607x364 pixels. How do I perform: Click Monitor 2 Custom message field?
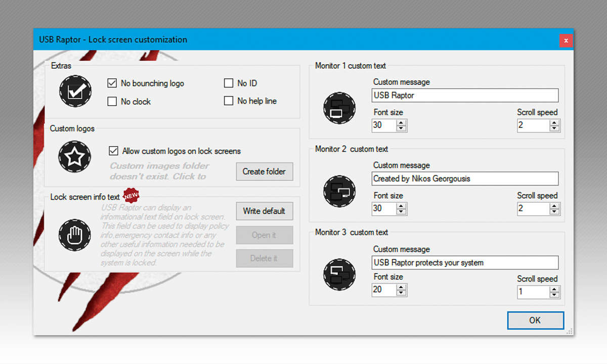(x=465, y=178)
